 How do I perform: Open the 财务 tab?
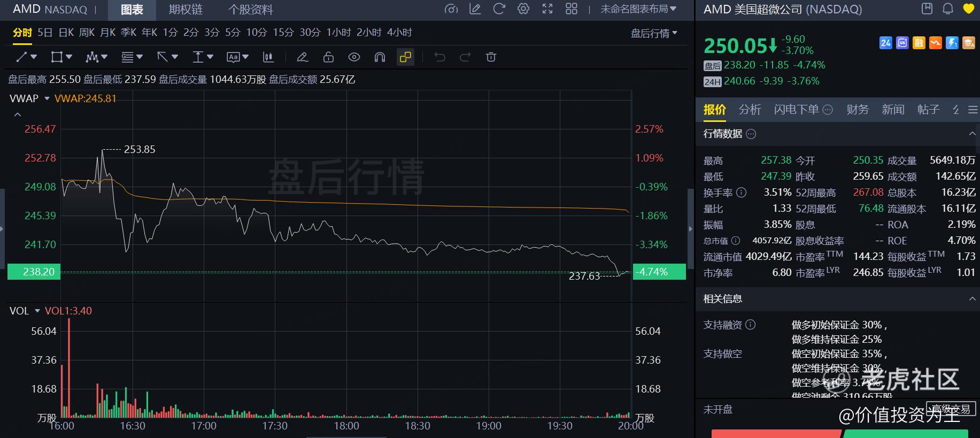pos(858,110)
